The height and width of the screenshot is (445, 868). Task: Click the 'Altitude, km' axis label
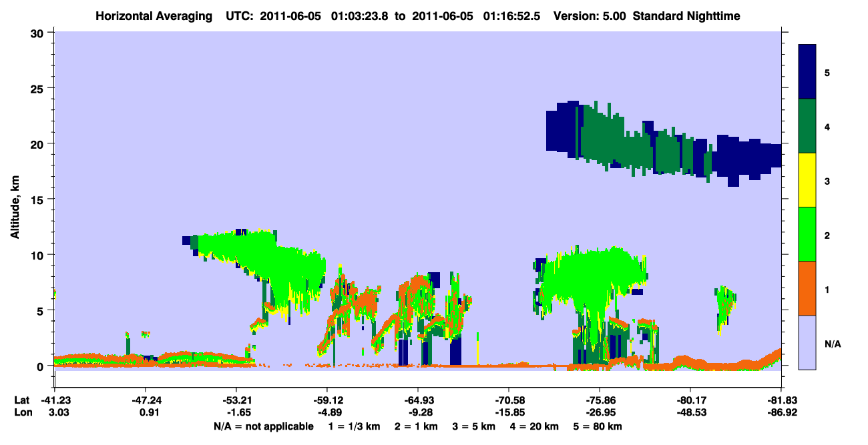(15, 208)
